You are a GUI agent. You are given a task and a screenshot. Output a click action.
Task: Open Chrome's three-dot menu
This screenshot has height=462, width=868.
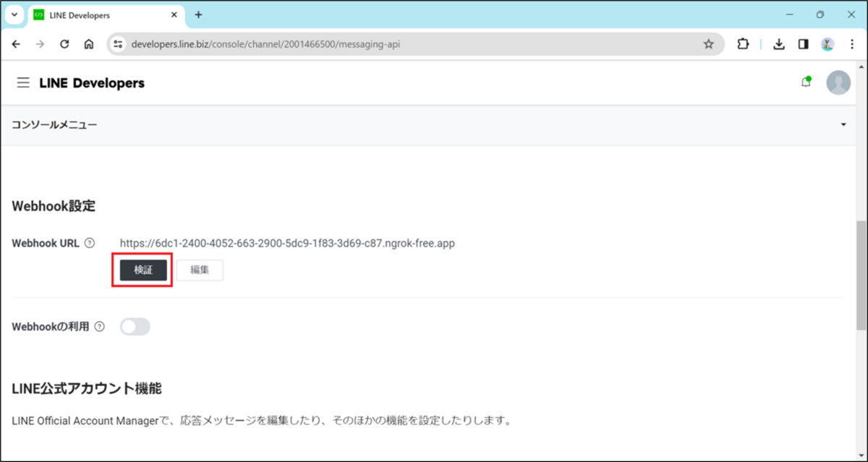[852, 44]
